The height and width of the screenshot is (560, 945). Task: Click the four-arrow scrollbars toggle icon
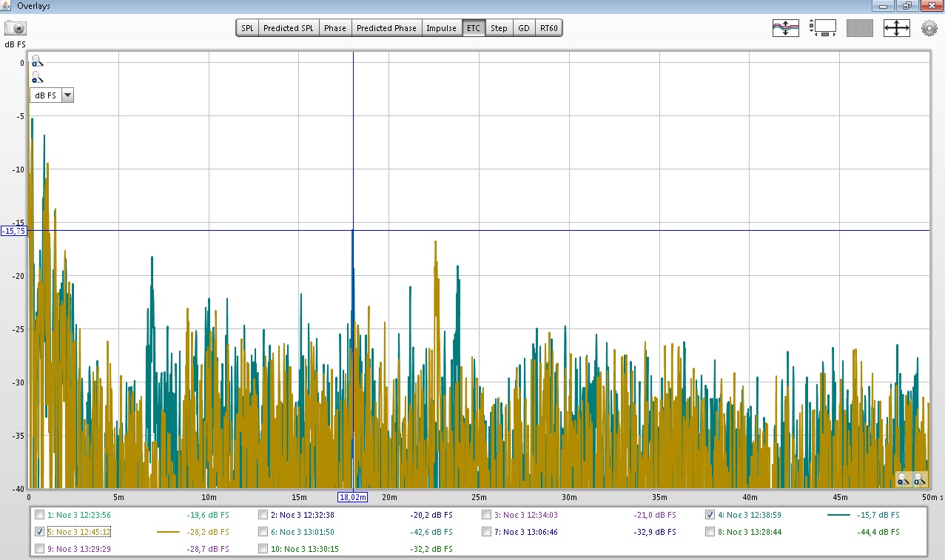pos(896,29)
